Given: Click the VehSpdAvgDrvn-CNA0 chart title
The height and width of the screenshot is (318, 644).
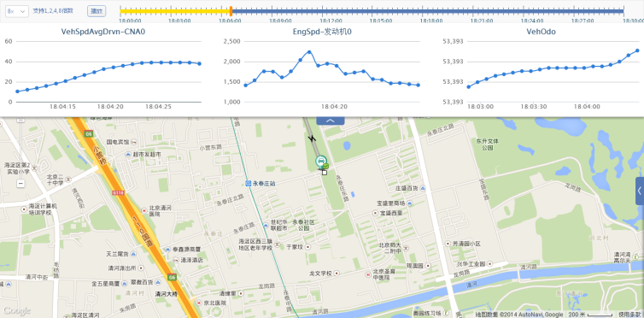Looking at the screenshot, I should click(x=102, y=32).
